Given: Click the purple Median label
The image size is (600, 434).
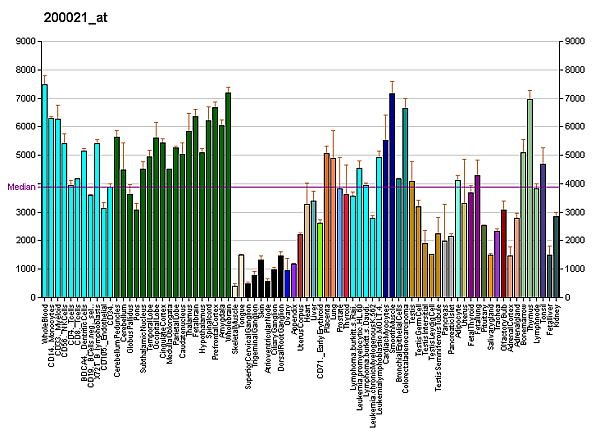Looking at the screenshot, I should (22, 187).
